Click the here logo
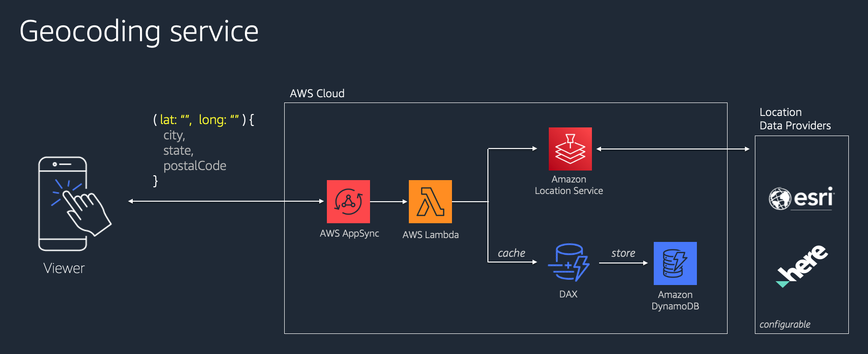The width and height of the screenshot is (868, 354). coord(802,266)
